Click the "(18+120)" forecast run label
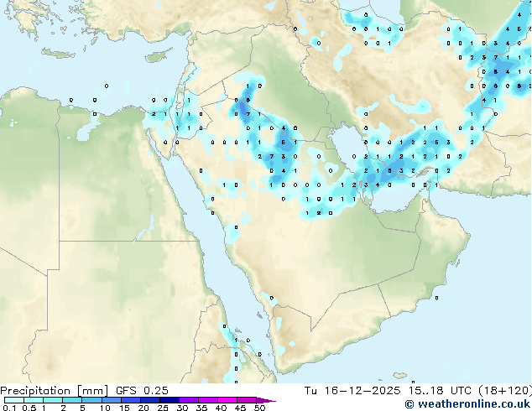Image resolution: width=532 pixels, height=411 pixels. [x=505, y=391]
